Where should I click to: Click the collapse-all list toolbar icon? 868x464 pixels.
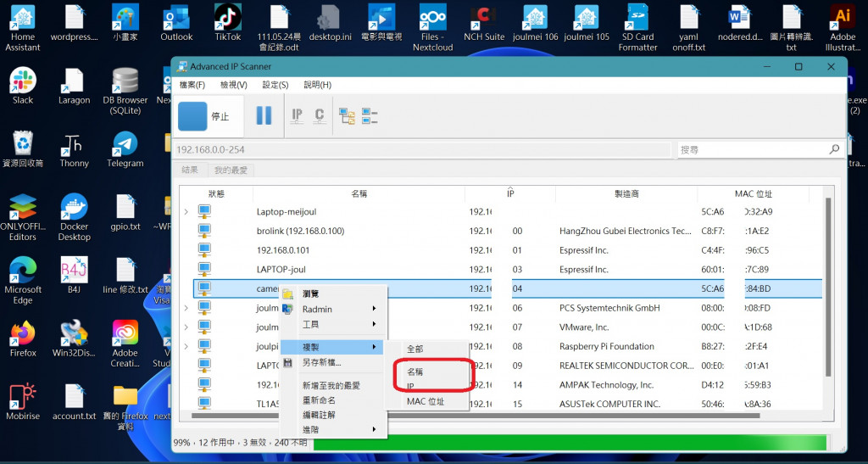[x=370, y=115]
